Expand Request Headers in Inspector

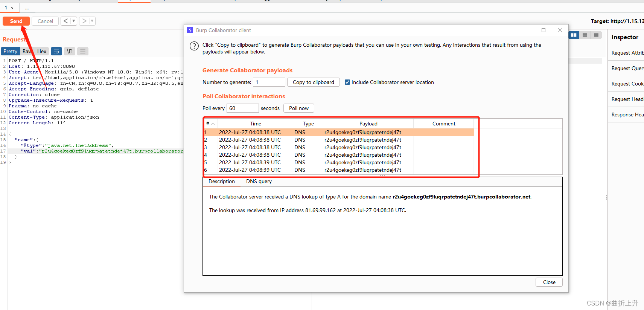626,99
